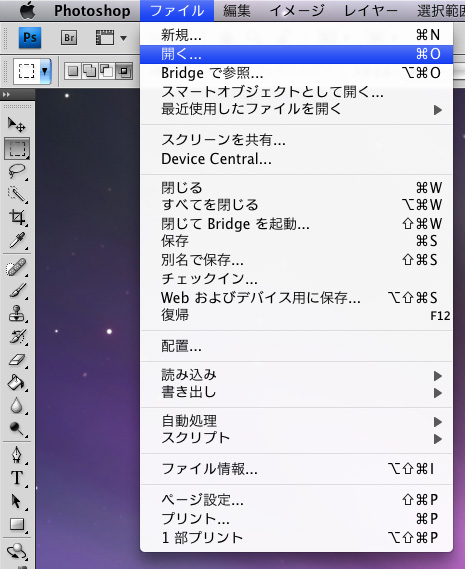The width and height of the screenshot is (465, 569).
Task: Open the レイヤー menu
Action: coord(371,11)
